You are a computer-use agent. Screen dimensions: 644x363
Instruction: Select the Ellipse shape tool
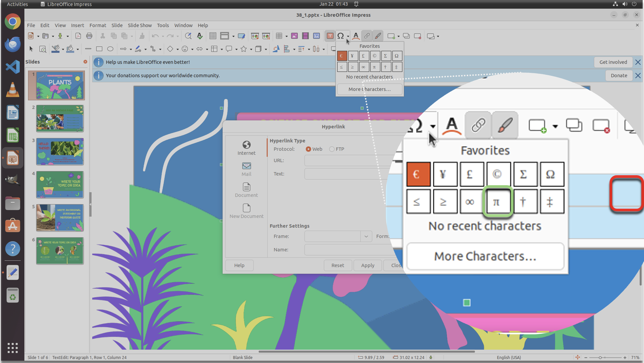(x=110, y=49)
